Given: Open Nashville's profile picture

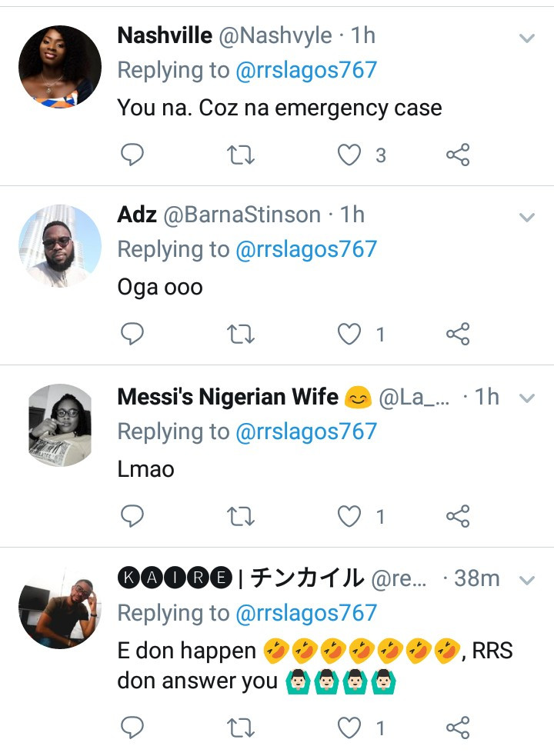Looking at the screenshot, I should pyautogui.click(x=59, y=65).
